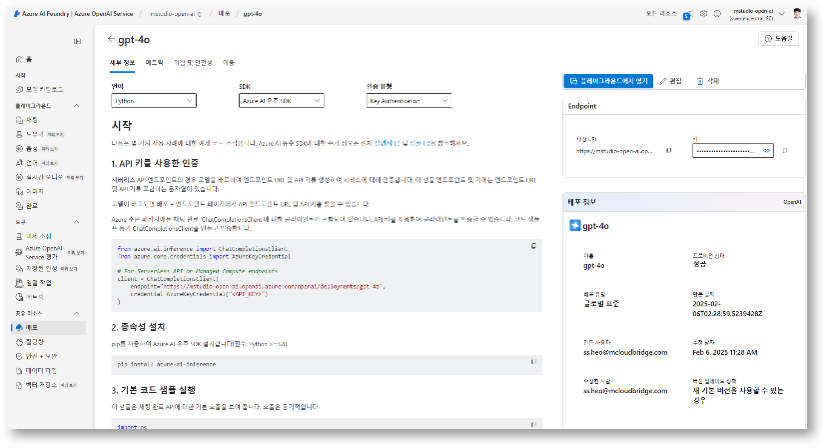Viewport: 826px width, 448px height.
Task: Open 데이터 파일 in sidebar
Action: [x=36, y=371]
